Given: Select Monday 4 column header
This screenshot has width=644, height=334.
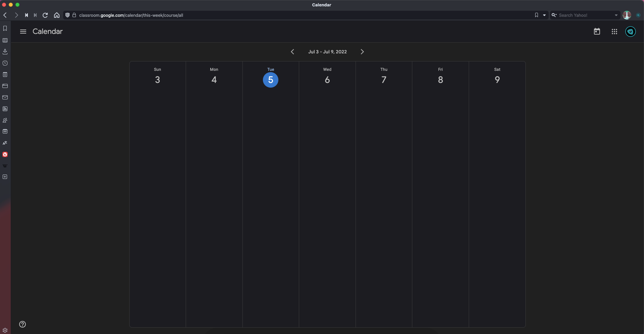Looking at the screenshot, I should point(214,76).
